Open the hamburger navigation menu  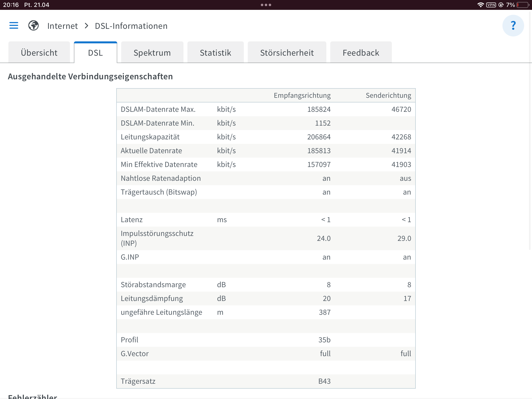pyautogui.click(x=14, y=25)
